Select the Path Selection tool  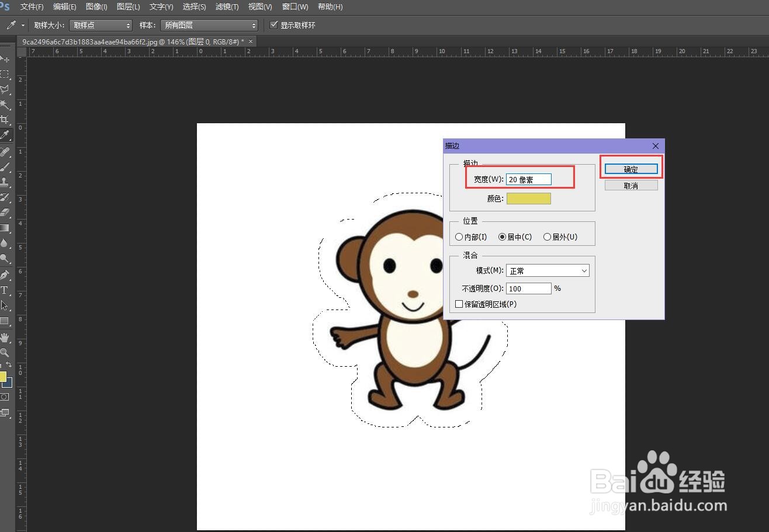click(5, 305)
